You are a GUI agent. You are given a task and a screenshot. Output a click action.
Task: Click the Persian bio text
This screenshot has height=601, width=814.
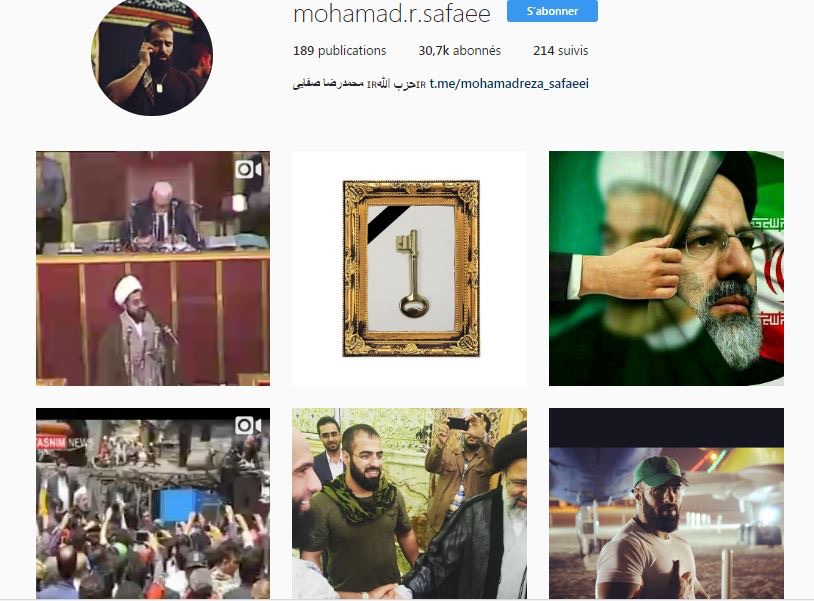click(x=359, y=84)
